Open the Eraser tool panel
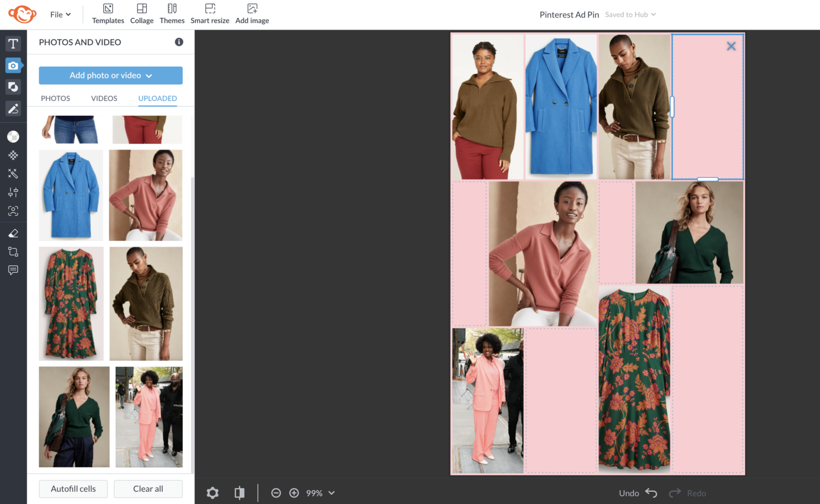 point(13,233)
